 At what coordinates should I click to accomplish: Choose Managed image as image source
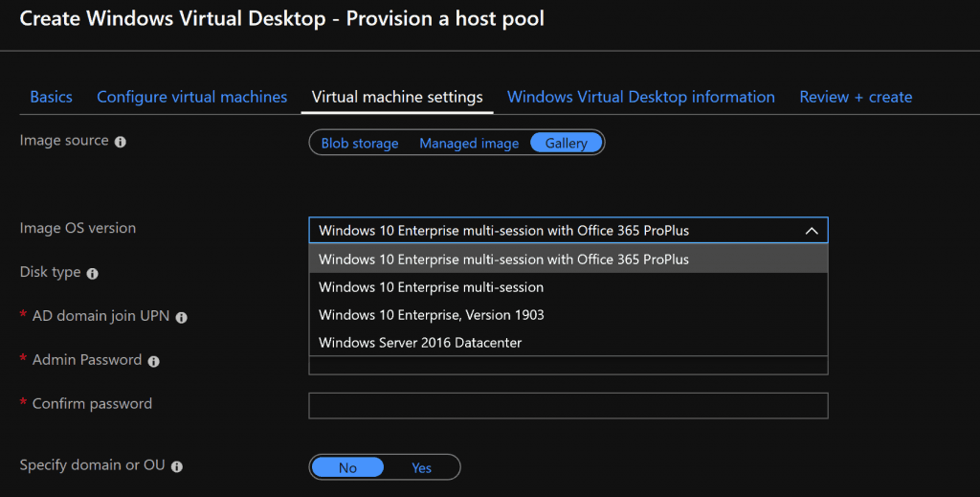coord(469,143)
